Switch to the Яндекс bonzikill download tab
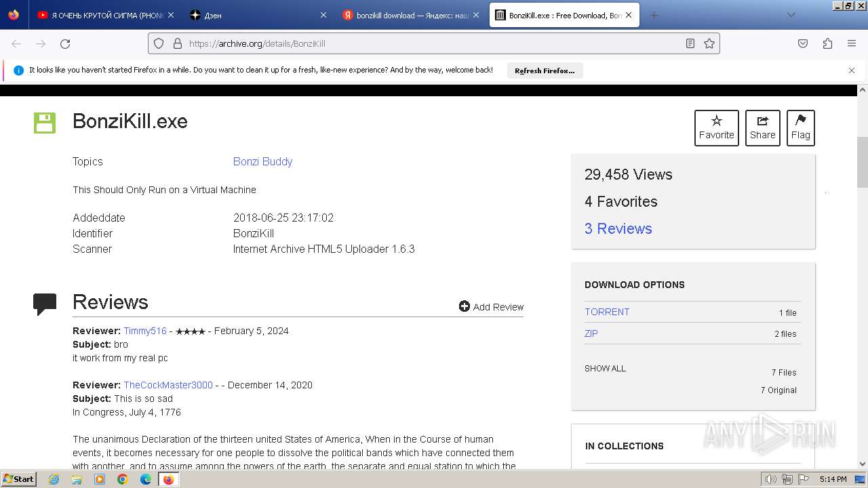 [x=410, y=15]
